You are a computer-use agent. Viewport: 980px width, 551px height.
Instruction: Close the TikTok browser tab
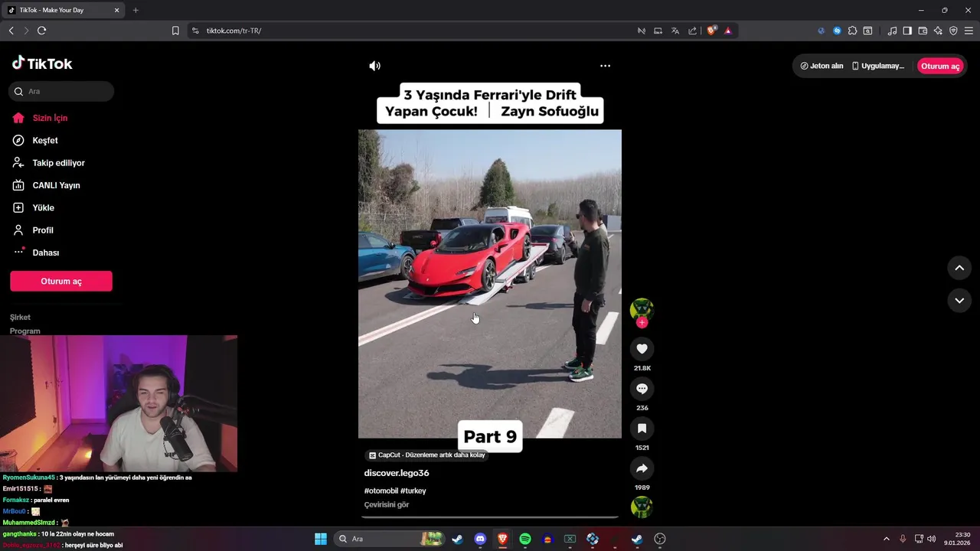pos(116,10)
